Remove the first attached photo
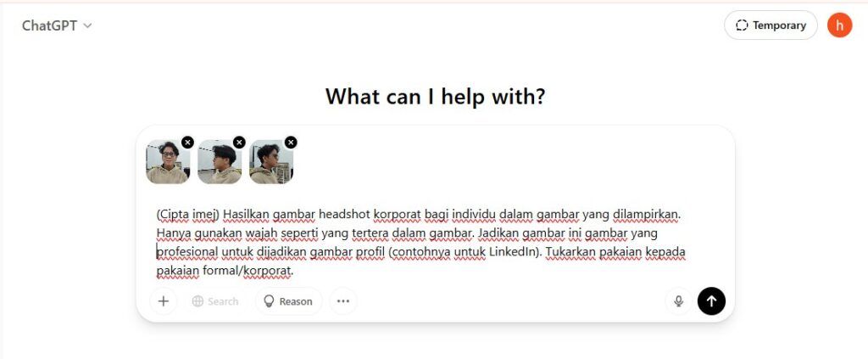The width and height of the screenshot is (868, 359). click(x=187, y=143)
